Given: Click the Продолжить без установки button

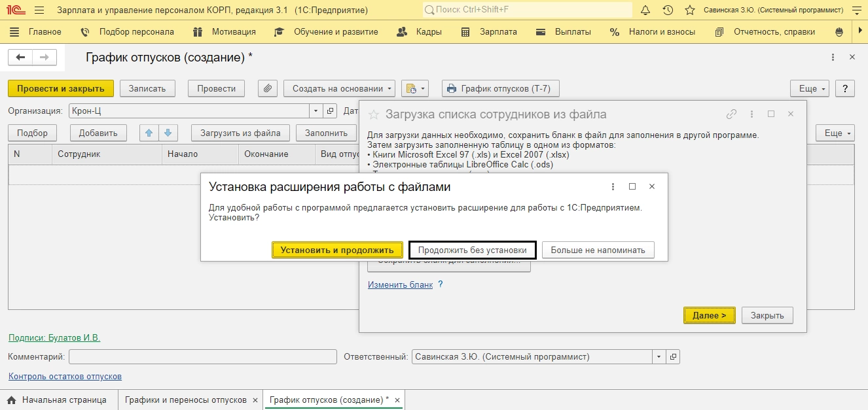Looking at the screenshot, I should coord(472,250).
